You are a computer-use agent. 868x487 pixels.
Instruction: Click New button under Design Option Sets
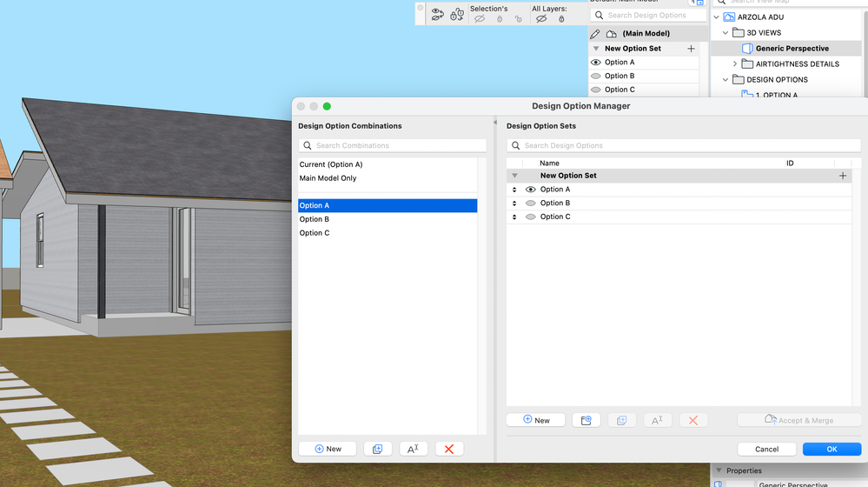(536, 421)
